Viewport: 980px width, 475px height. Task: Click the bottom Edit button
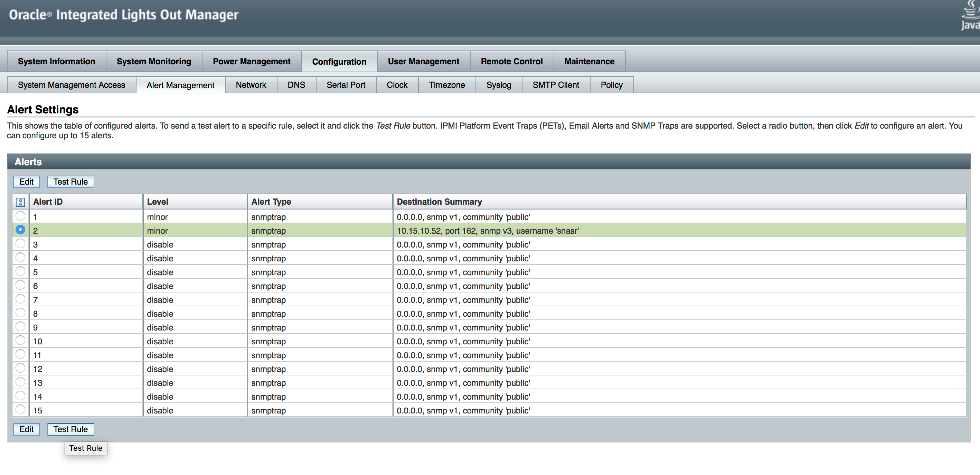pyautogui.click(x=26, y=429)
